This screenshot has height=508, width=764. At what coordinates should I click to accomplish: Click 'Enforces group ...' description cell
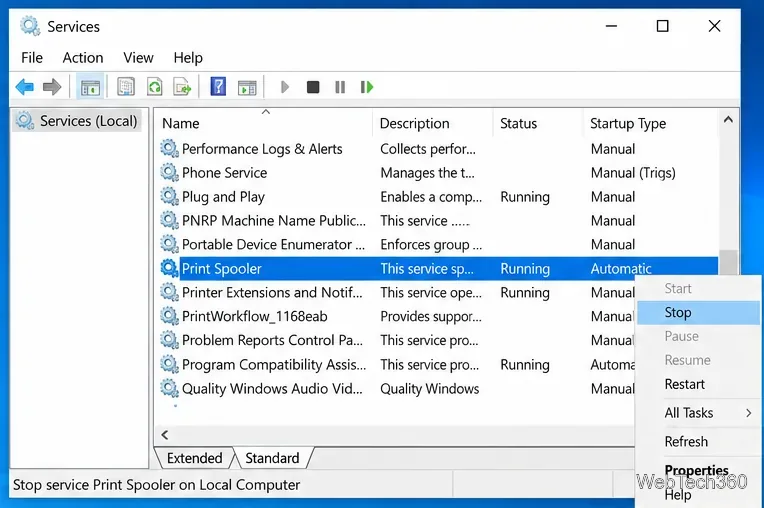click(431, 245)
